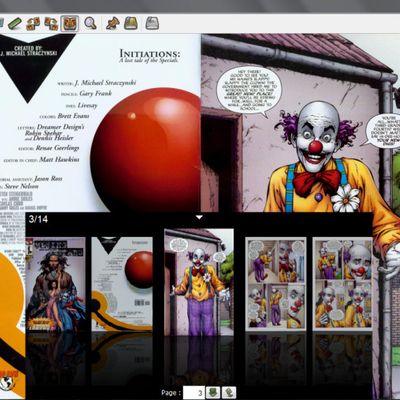Toggle the highlighted double page mode button
This screenshot has height=400, width=400.
[70, 23]
